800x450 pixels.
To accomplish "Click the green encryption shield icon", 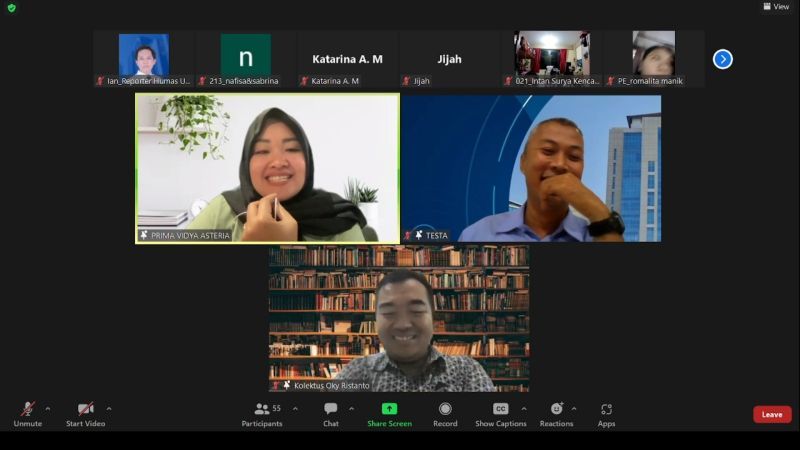I will 12,8.
